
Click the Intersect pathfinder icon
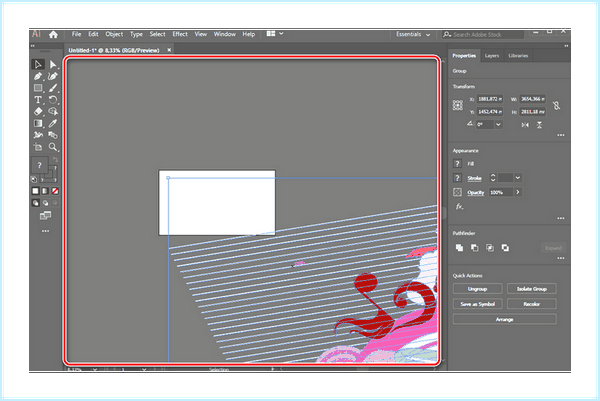click(490, 248)
